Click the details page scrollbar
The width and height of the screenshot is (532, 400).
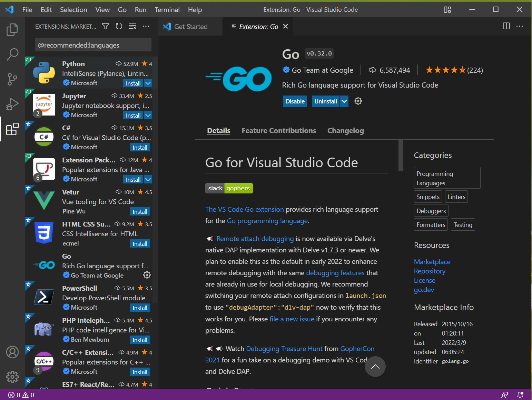click(x=401, y=155)
